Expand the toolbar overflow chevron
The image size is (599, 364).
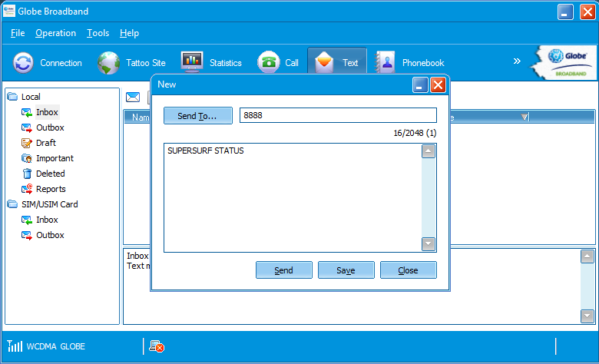(x=517, y=61)
